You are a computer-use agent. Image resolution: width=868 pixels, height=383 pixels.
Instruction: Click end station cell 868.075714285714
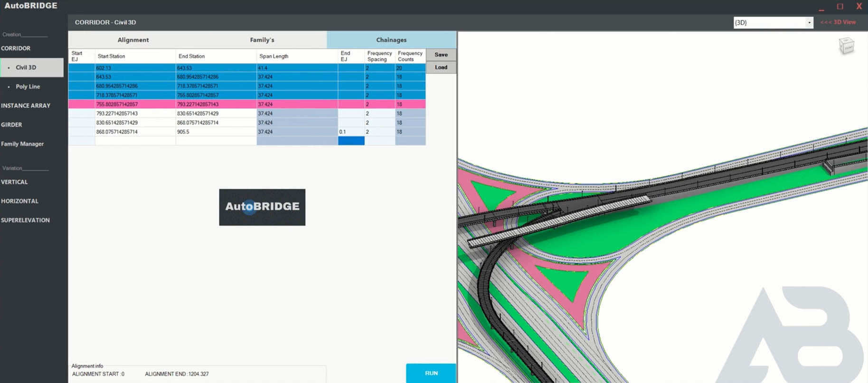click(x=216, y=123)
